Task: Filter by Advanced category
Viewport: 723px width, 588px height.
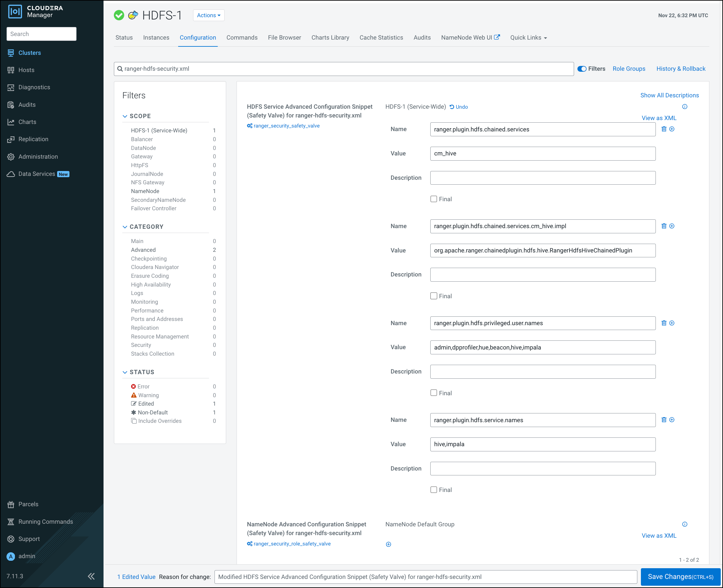Action: coord(143,250)
